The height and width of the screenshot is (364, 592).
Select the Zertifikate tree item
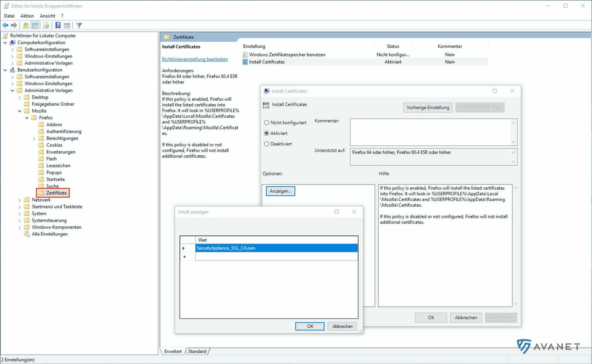tap(56, 193)
